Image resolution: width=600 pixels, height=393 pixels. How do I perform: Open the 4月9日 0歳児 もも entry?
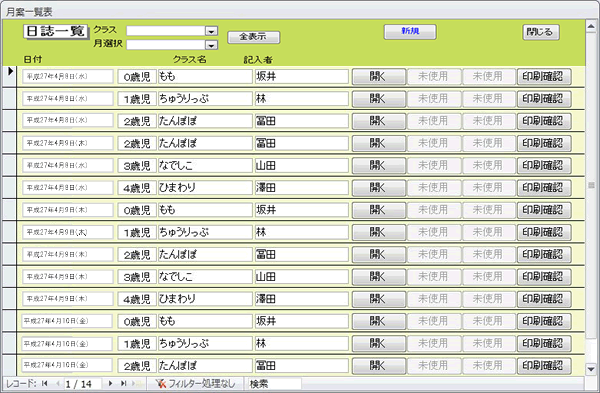pyautogui.click(x=379, y=210)
